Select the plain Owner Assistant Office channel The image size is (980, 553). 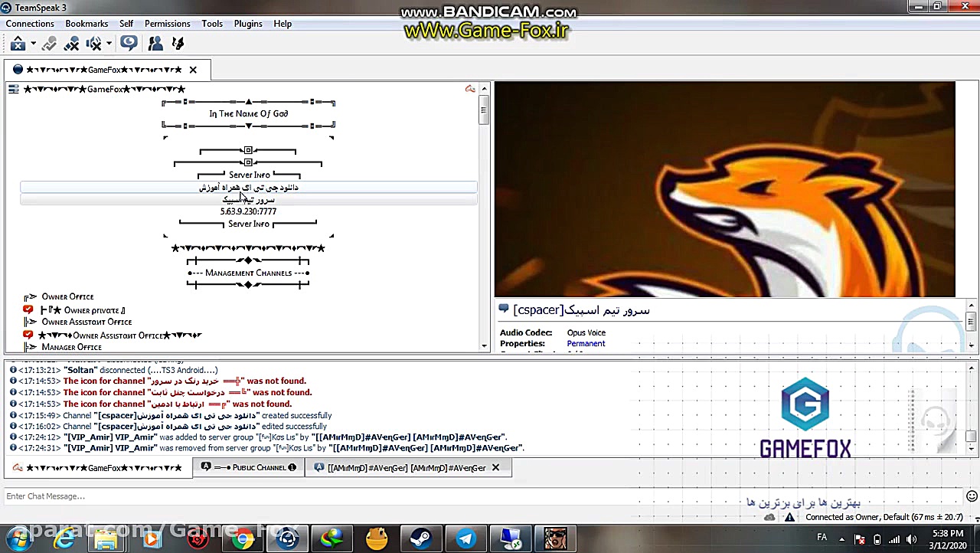(87, 322)
